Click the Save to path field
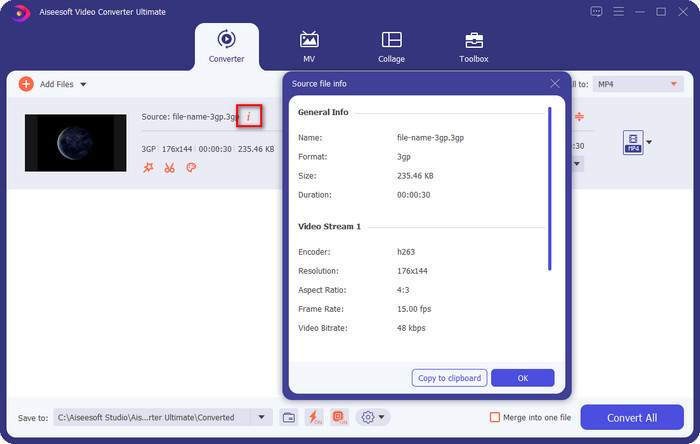Screen dimensions: 700x444 pos(152,417)
